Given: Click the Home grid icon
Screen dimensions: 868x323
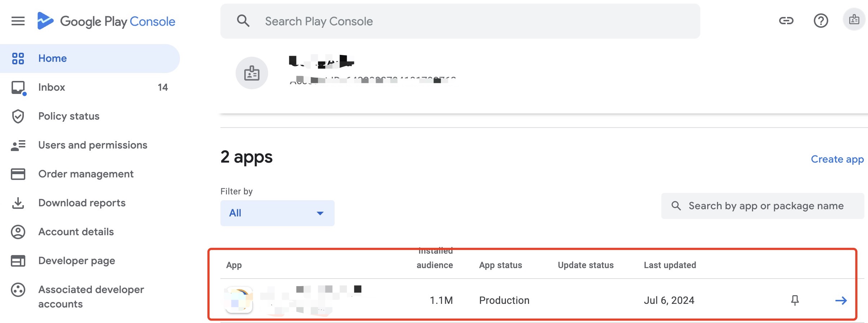Looking at the screenshot, I should pyautogui.click(x=18, y=58).
